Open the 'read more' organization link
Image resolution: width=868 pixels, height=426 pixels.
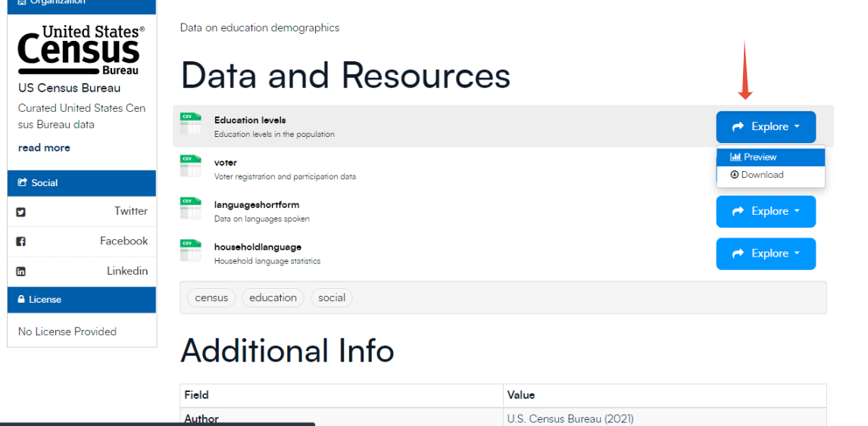click(x=44, y=148)
